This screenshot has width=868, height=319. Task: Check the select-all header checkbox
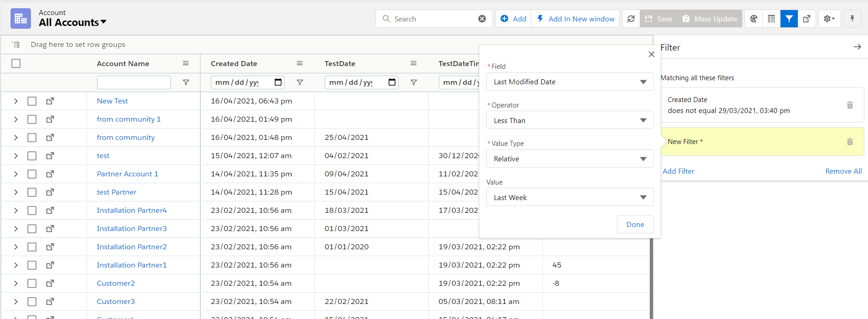(16, 63)
